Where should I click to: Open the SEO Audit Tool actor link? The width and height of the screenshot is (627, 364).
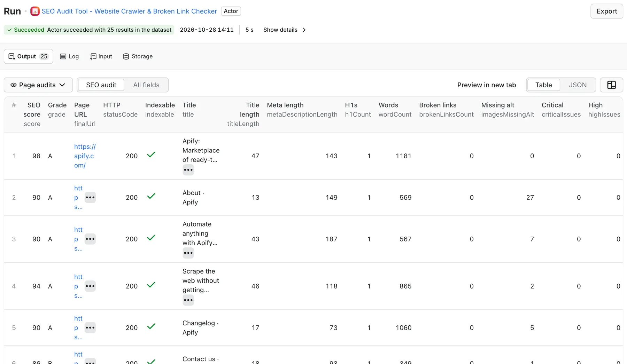click(x=129, y=11)
